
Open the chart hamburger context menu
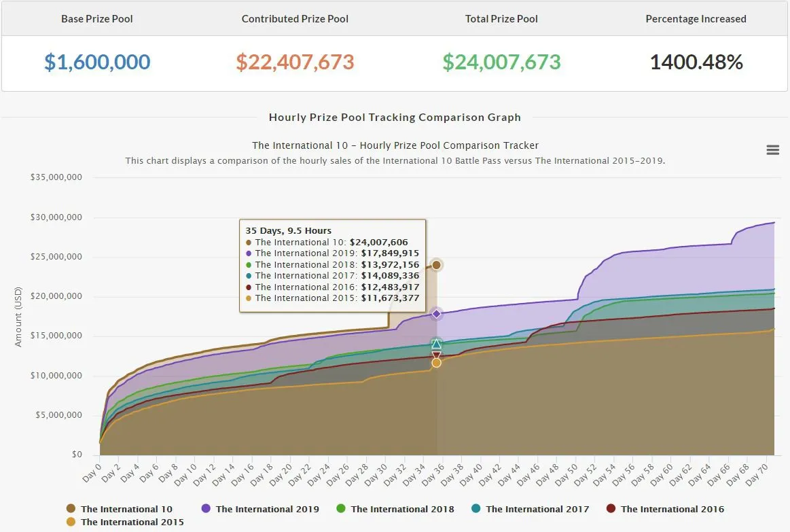click(772, 149)
